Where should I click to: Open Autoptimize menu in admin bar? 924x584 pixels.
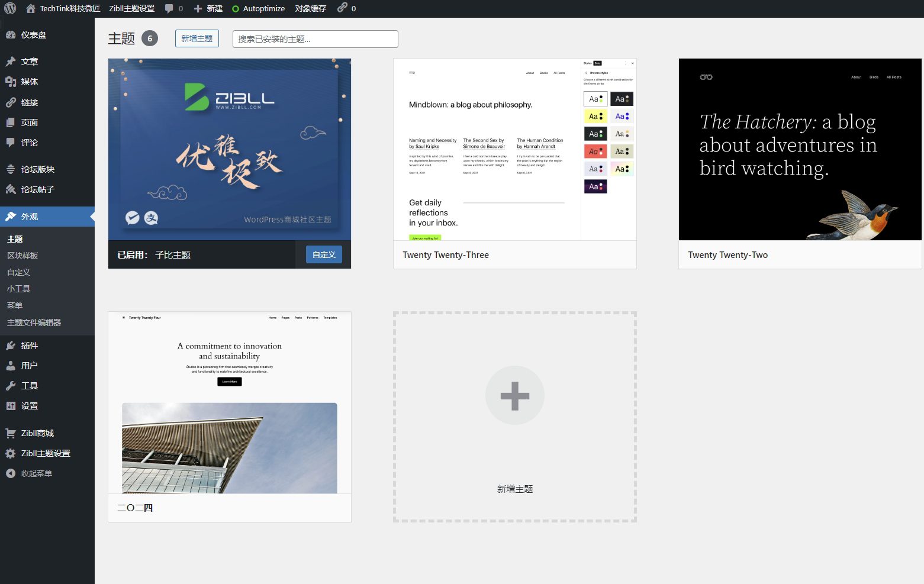tap(258, 8)
